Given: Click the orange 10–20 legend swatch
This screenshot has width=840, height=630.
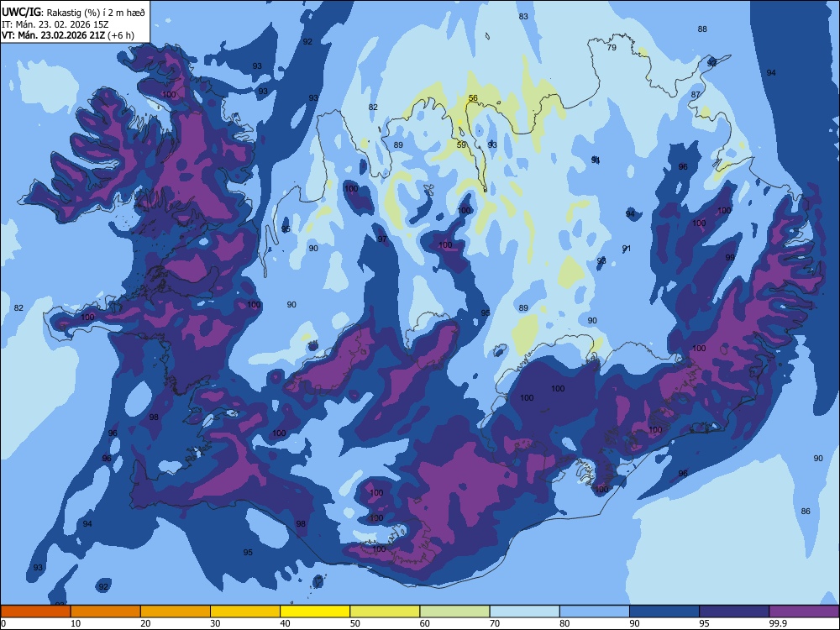Looking at the screenshot, I should point(106,612).
